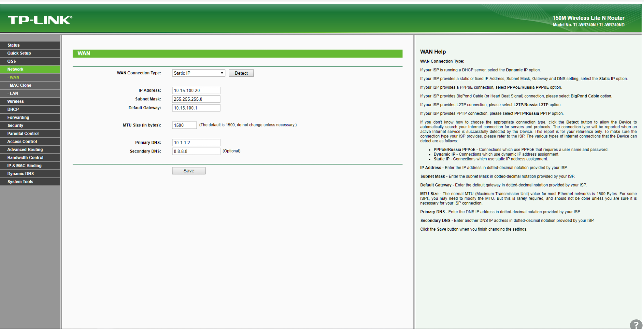Click the 'PPPoE/Russia PPPoE' bullet in help
644x329 pixels.
click(521, 149)
